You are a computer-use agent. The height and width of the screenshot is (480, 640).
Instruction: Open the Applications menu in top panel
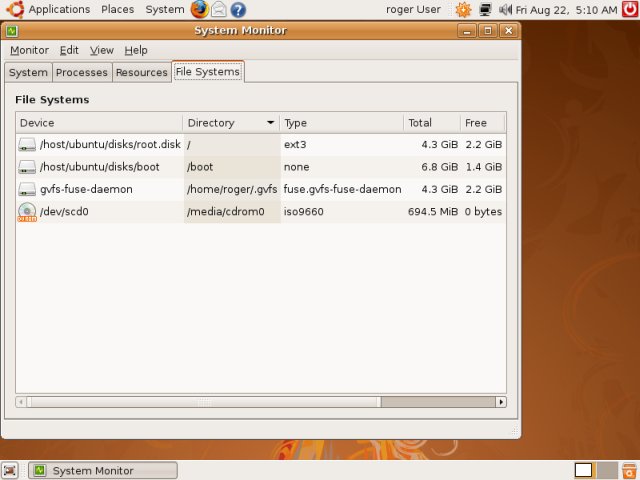click(59, 9)
